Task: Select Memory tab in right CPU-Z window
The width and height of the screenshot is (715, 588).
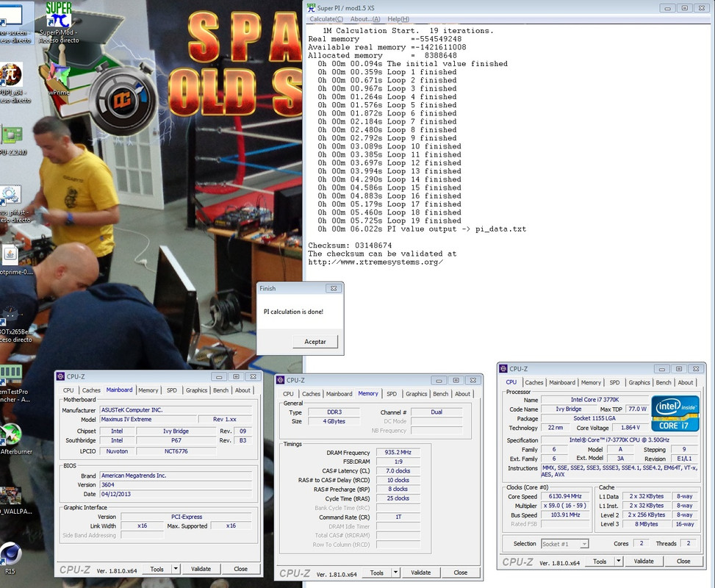Action: coord(591,382)
